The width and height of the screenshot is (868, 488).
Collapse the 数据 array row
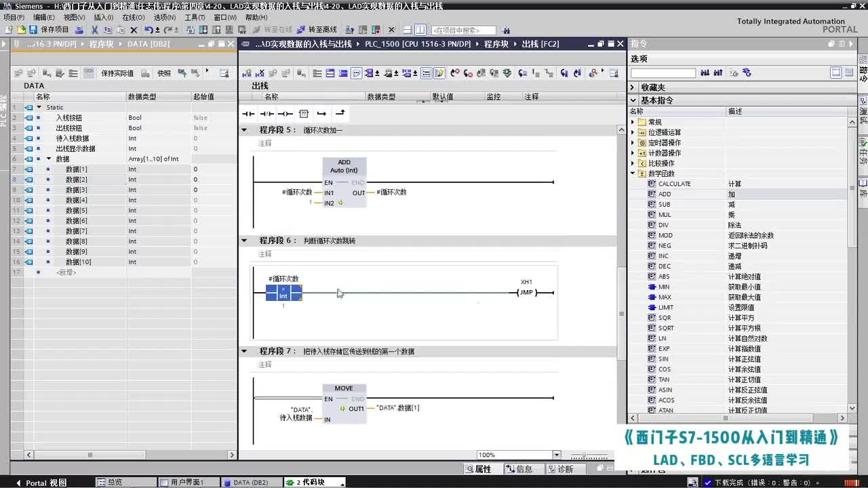(48, 159)
